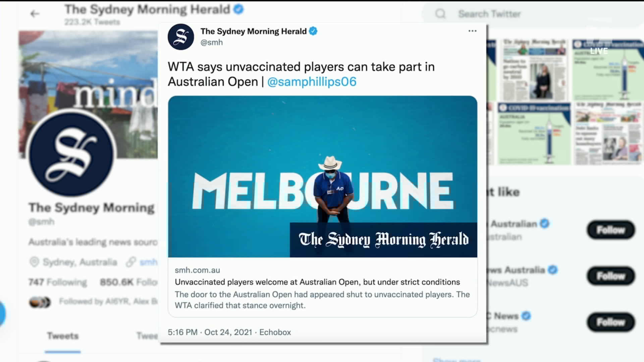Open the @samphillips06 mention link
This screenshot has width=644, height=362.
[312, 82]
